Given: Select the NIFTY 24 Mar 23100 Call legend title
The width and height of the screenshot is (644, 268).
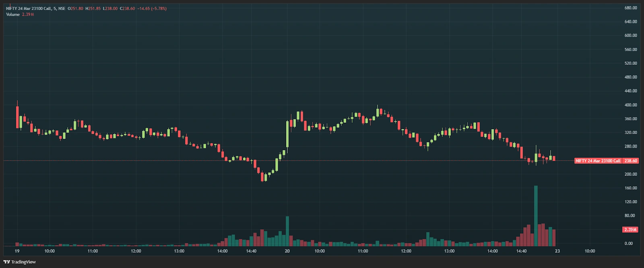Looking at the screenshot, I should (35, 8).
